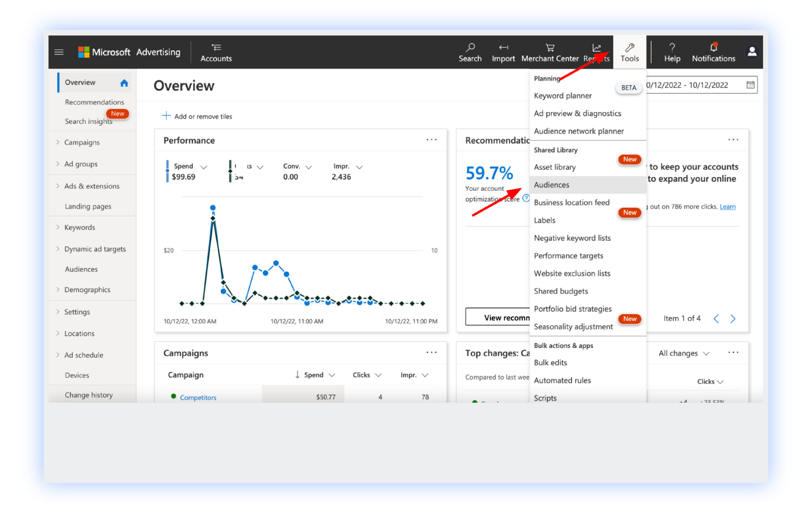812x513 pixels.
Task: Expand Ad groups in the sidebar
Action: (x=58, y=164)
